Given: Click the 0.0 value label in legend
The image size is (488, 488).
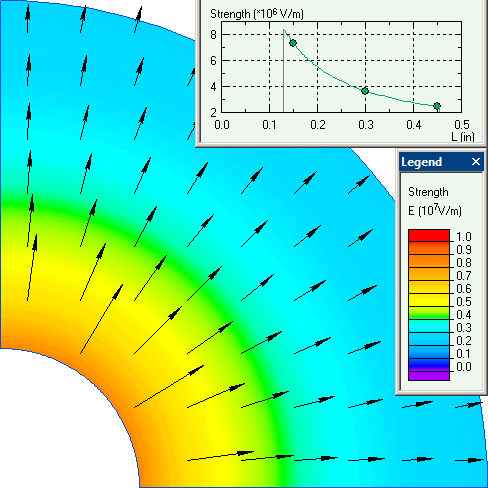Looking at the screenshot, I should pos(464,367).
